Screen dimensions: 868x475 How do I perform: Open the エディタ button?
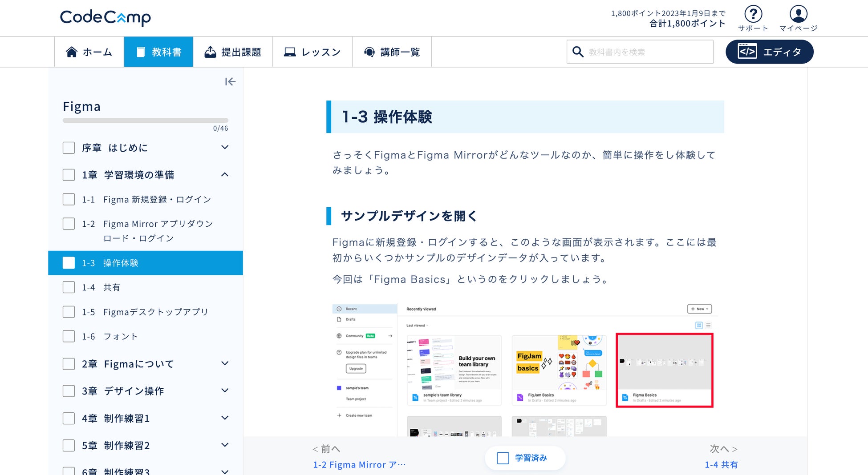[770, 52]
